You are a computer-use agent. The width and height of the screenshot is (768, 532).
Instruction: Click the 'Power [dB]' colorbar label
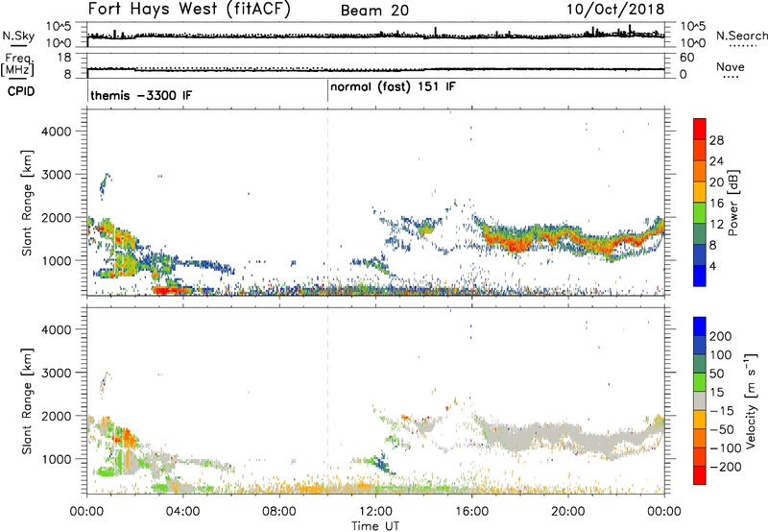click(x=732, y=203)
